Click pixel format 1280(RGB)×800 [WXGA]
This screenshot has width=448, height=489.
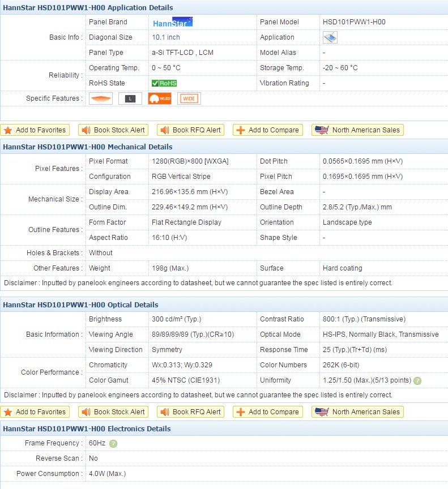point(190,161)
